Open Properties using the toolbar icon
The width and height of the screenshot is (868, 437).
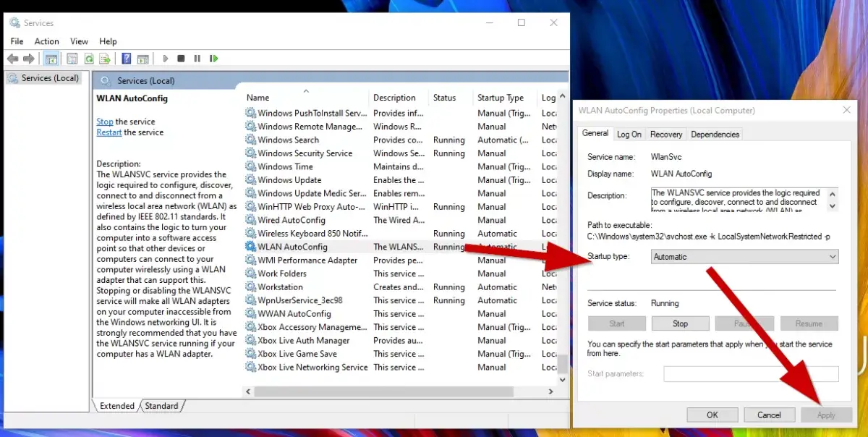click(72, 59)
